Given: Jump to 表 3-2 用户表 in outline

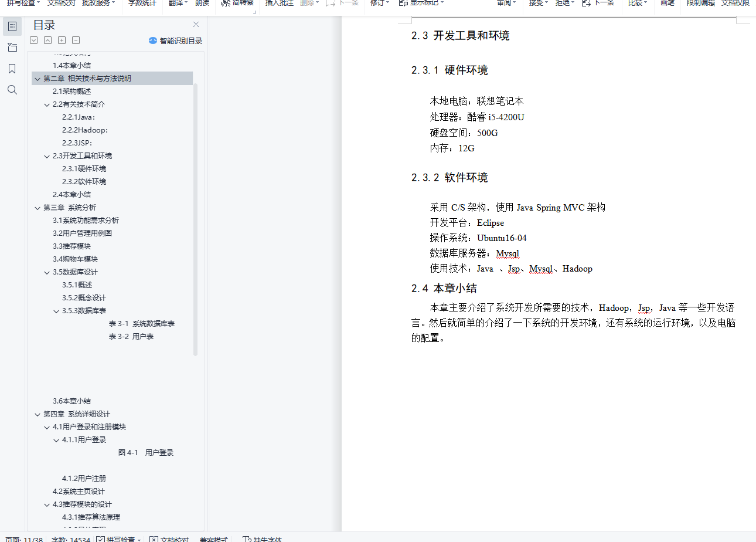Looking at the screenshot, I should [131, 337].
